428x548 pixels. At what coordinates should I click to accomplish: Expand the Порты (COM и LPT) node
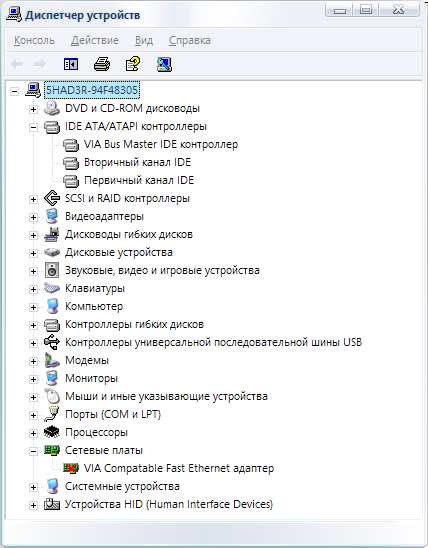33,415
